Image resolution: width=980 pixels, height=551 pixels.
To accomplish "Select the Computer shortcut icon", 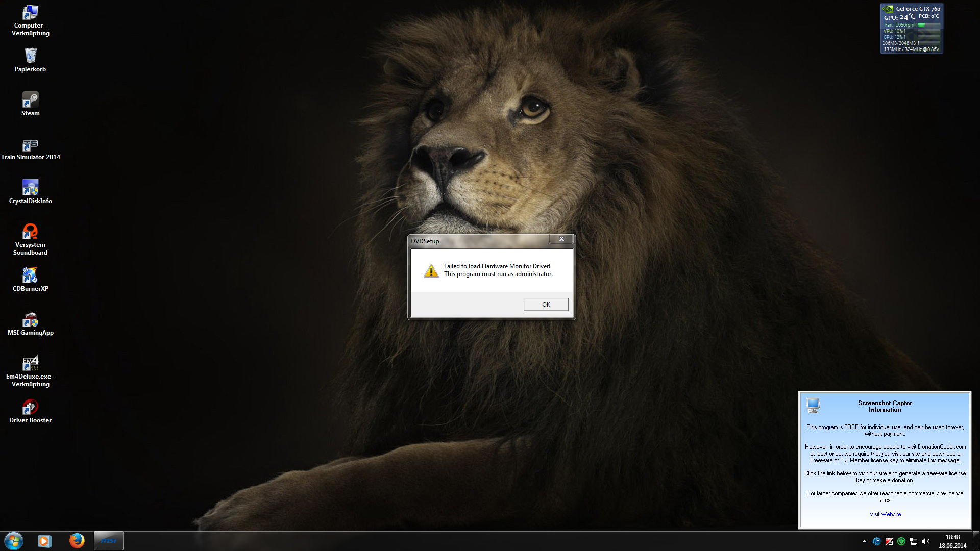I will 31,12.
